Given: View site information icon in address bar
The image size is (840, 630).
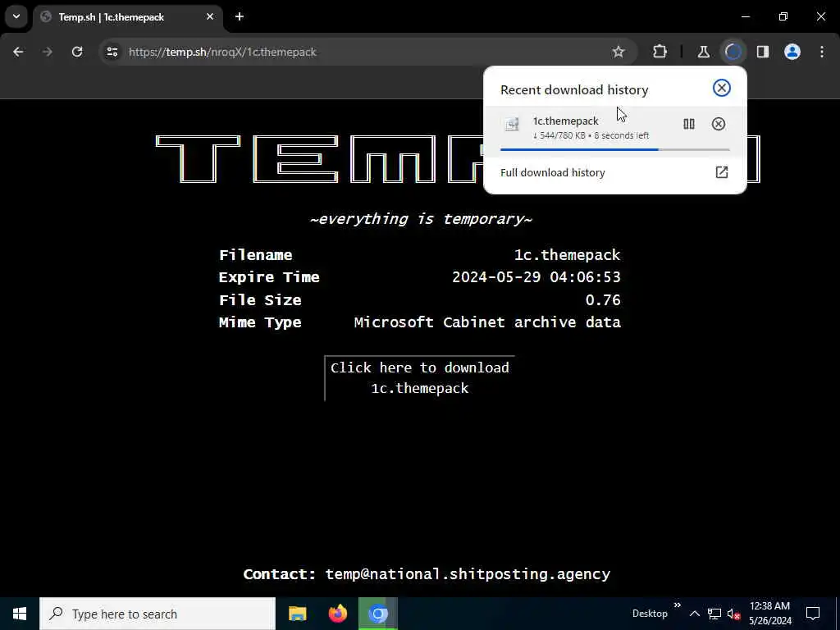Looking at the screenshot, I should click(112, 52).
